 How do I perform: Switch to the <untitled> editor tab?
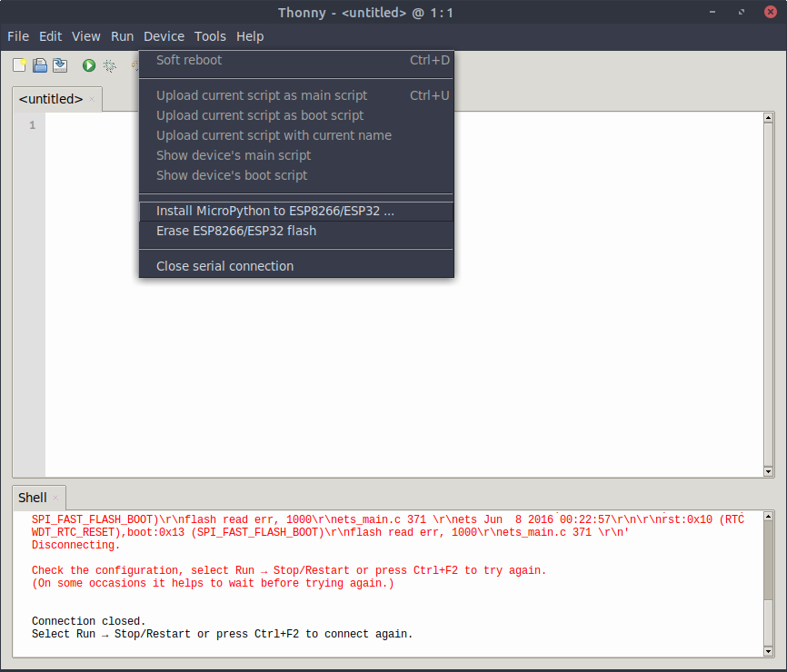[51, 99]
